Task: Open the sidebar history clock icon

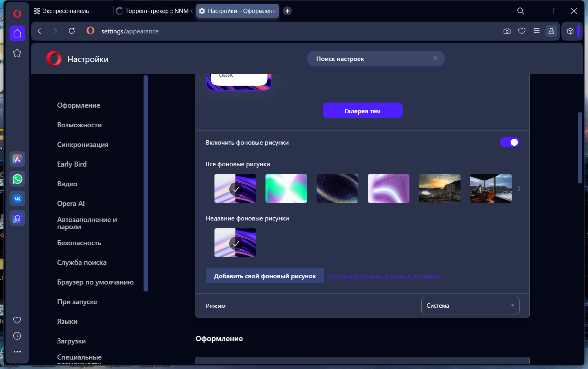Action: pos(17,336)
